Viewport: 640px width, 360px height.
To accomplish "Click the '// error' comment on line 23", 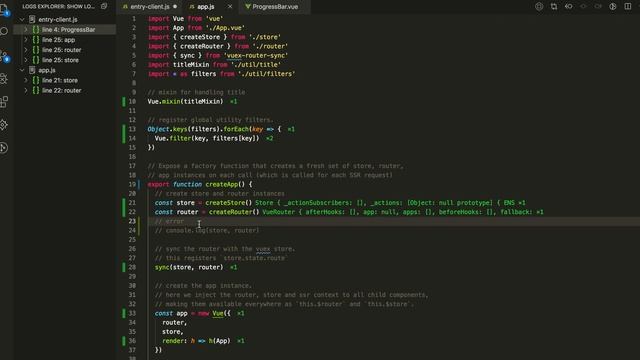I will (169, 221).
